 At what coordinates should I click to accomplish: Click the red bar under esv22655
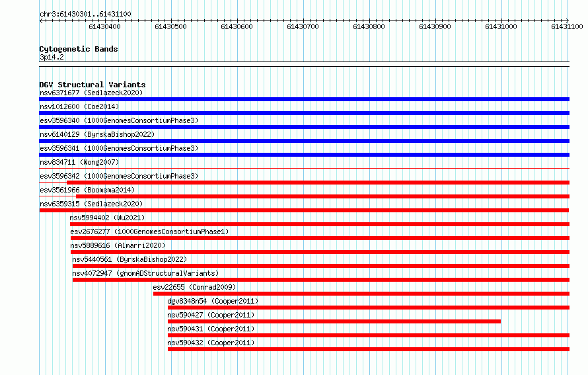coord(361,294)
